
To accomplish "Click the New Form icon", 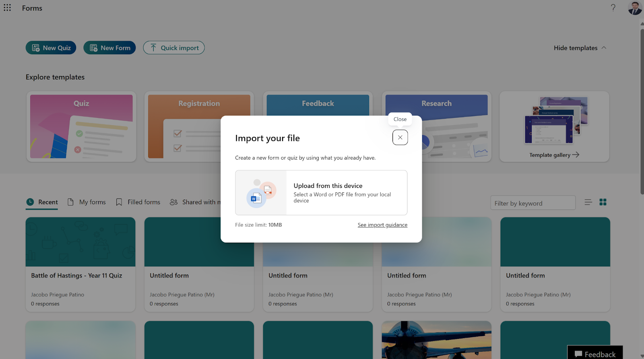I will (x=94, y=48).
